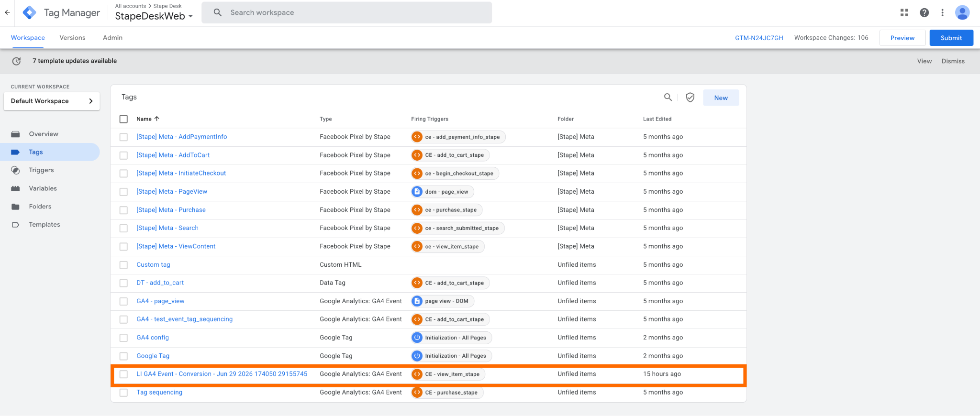Click the Last Edited column header

coord(657,119)
